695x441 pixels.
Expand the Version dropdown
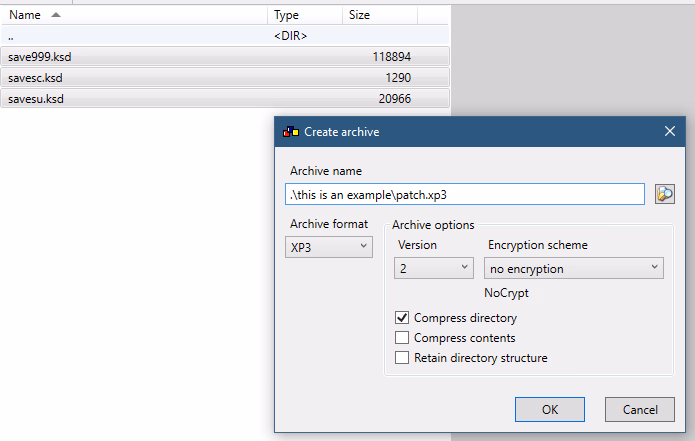click(434, 268)
